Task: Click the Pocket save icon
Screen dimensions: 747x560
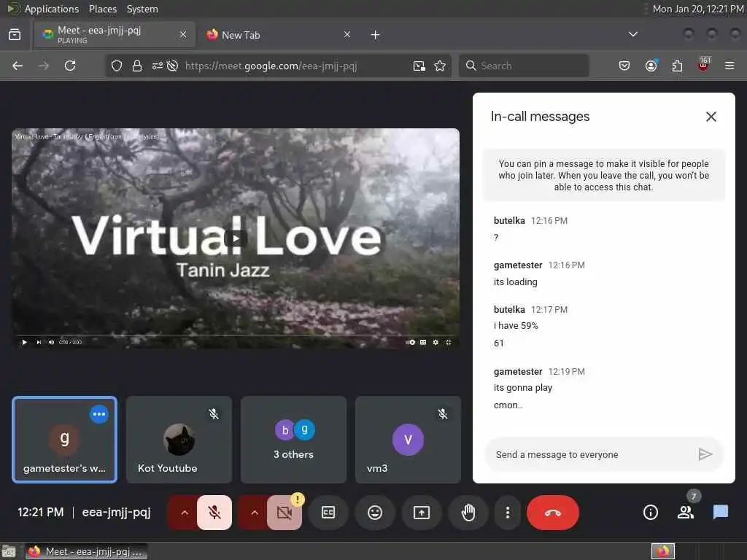Action: pos(624,66)
